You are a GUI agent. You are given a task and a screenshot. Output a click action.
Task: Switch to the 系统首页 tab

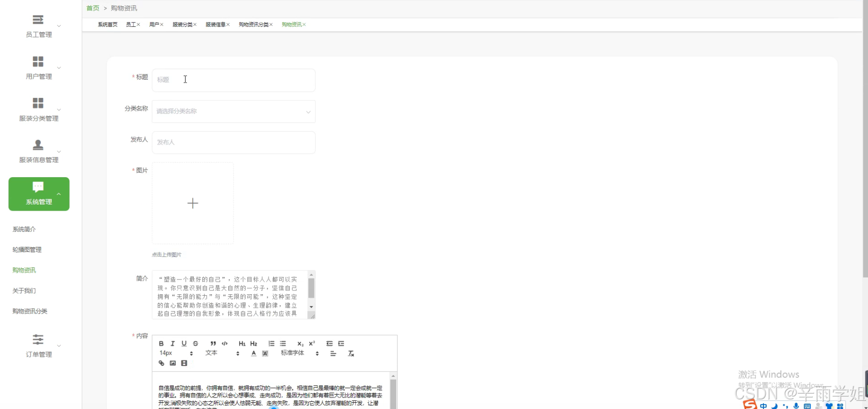tap(107, 24)
